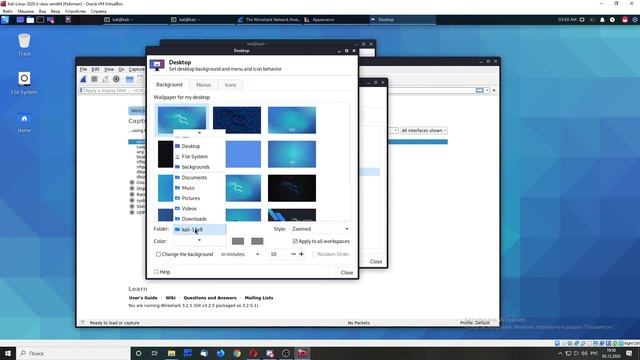Viewport: 640px width, 360px height.
Task: Open Opera on Windows taskbar
Action: 253,353
